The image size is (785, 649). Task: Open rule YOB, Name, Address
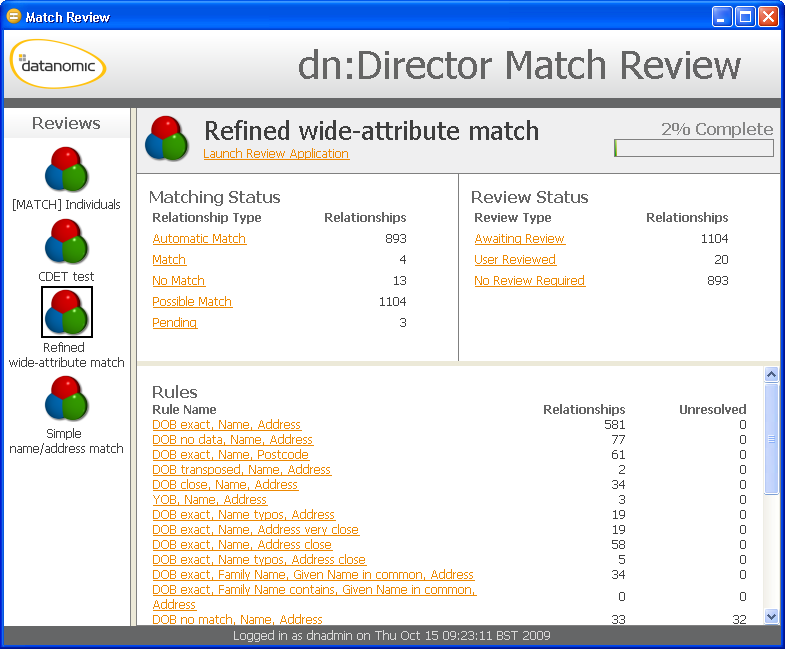[x=209, y=500]
